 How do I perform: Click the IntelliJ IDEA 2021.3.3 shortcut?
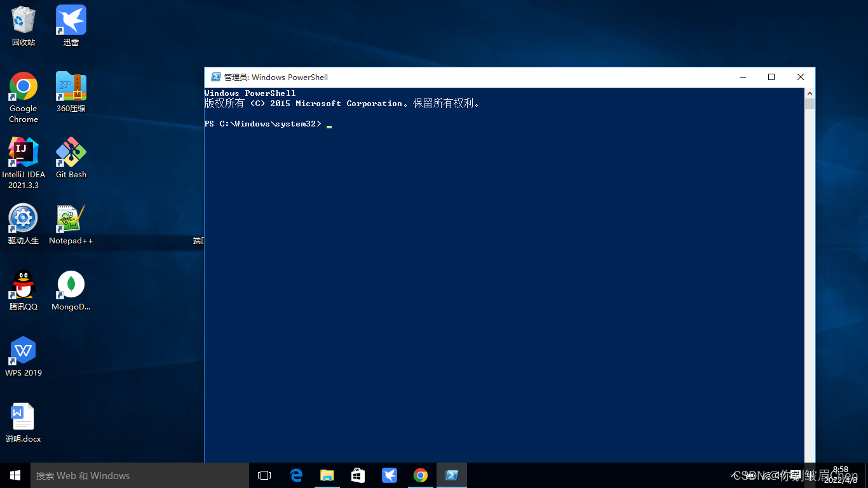point(24,153)
